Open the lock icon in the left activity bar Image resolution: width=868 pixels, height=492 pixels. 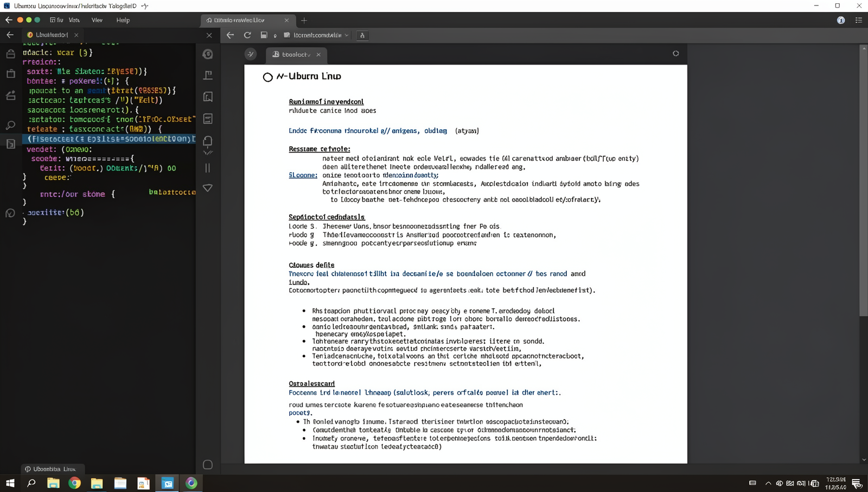(x=10, y=54)
